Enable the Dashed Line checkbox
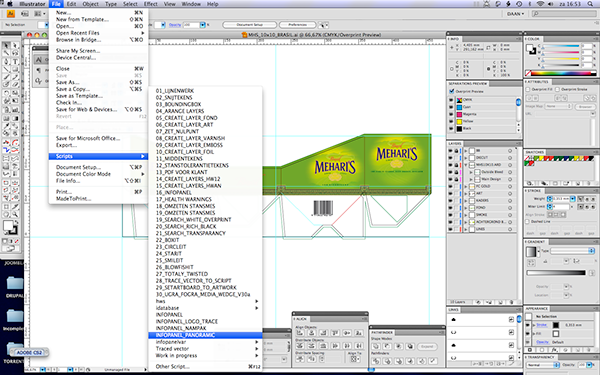The width and height of the screenshot is (600, 375). 528,222
